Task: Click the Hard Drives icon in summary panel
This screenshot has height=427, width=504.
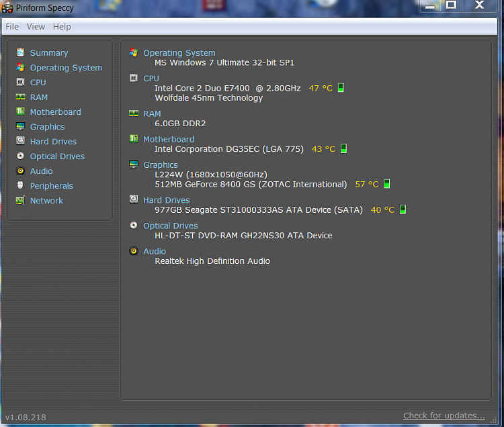Action: click(x=134, y=199)
